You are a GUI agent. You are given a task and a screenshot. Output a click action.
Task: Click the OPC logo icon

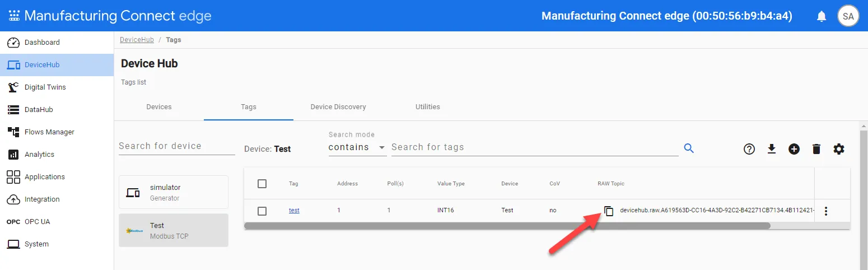click(x=13, y=222)
